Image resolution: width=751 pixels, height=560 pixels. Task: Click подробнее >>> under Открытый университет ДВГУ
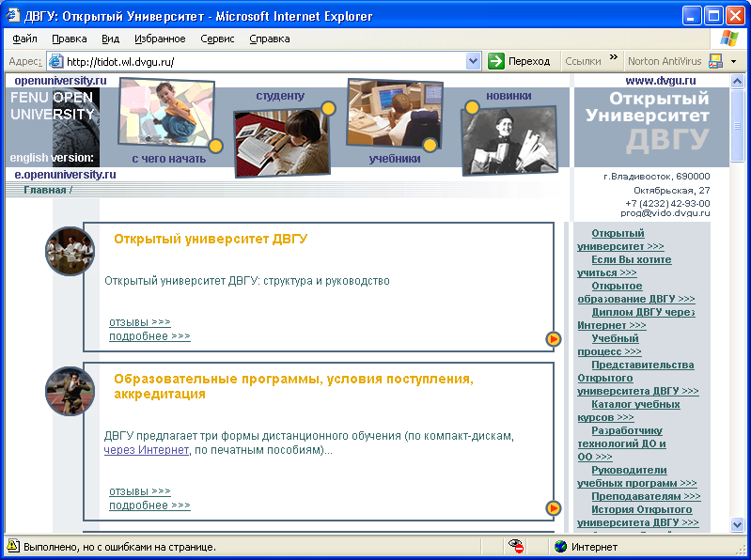(x=149, y=336)
